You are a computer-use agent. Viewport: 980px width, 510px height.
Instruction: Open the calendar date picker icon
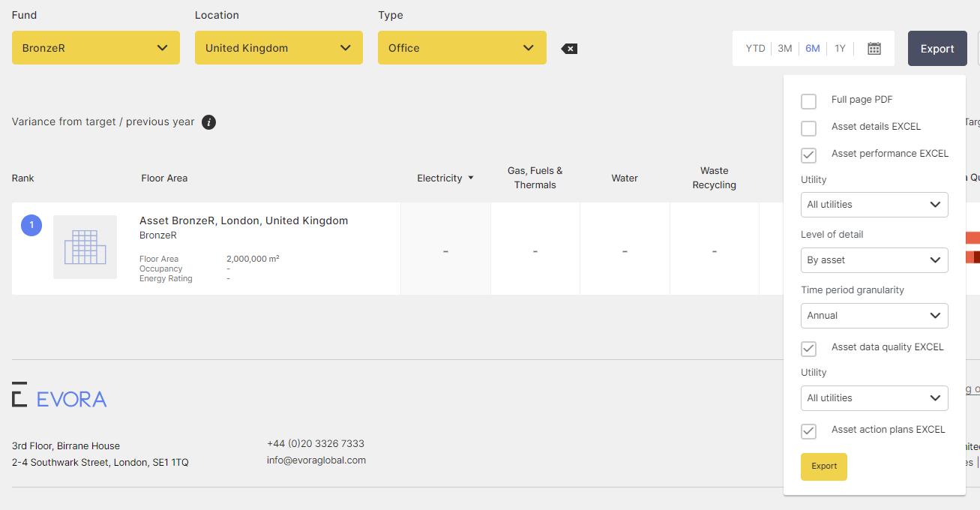coord(874,49)
